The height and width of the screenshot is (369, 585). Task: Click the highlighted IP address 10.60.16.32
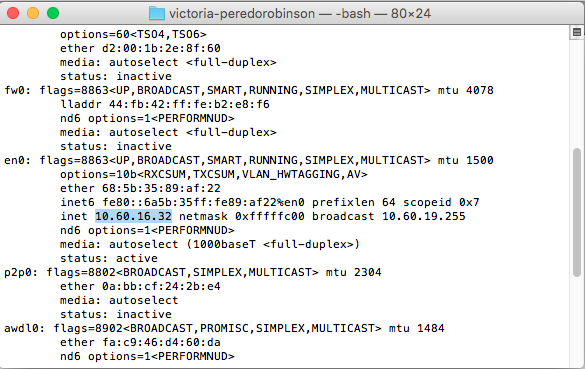point(134,216)
